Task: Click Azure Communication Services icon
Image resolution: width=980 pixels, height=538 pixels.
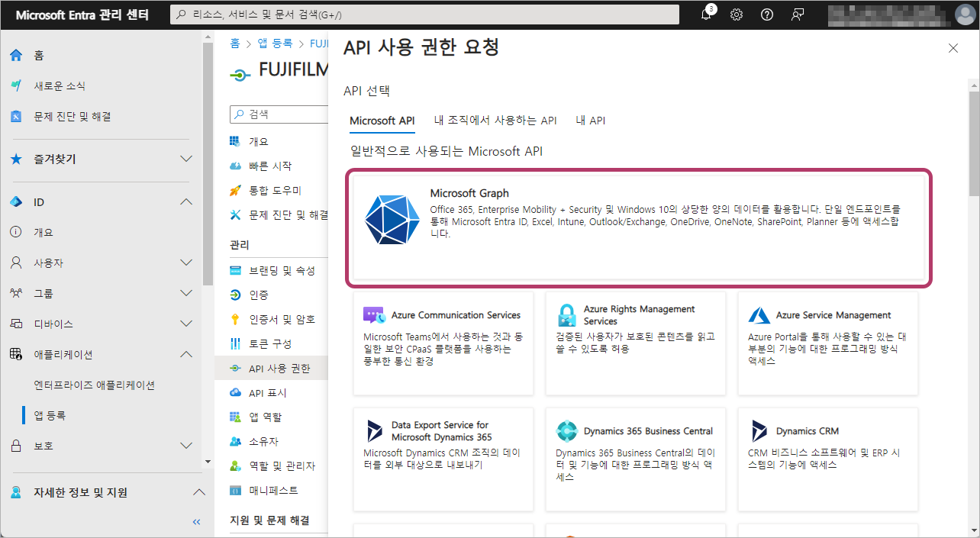Action: [374, 315]
